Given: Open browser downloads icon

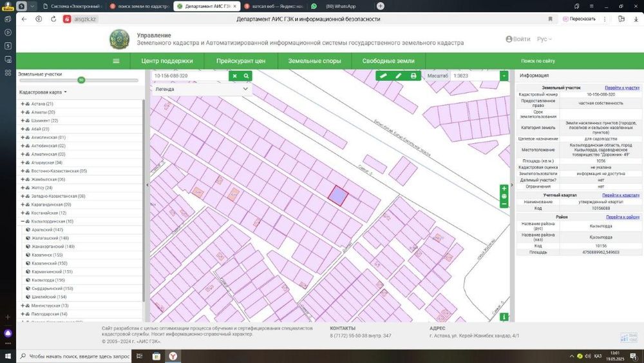Looking at the screenshot, I should [x=637, y=19].
